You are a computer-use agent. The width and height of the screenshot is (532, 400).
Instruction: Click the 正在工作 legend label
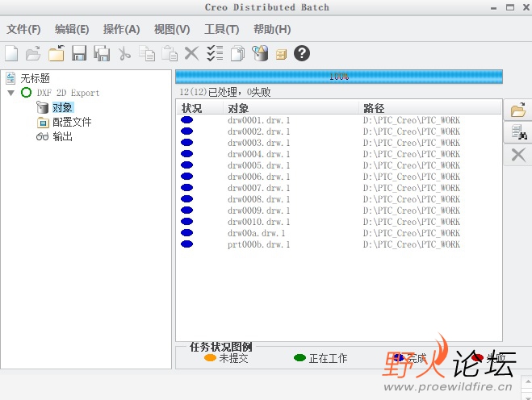click(x=328, y=358)
